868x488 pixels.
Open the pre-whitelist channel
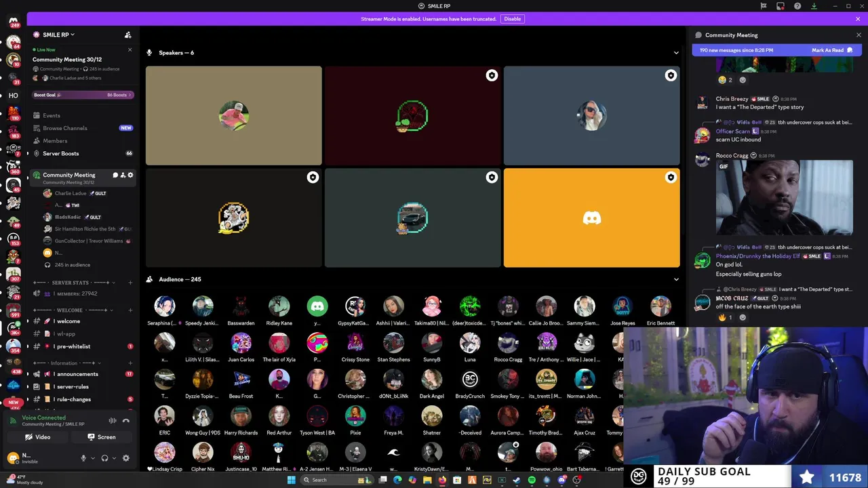(x=72, y=346)
